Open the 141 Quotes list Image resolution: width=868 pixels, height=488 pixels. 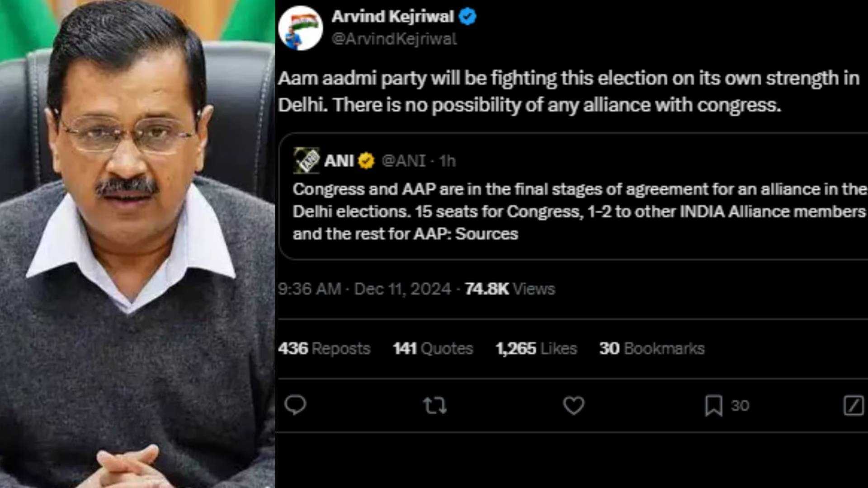coord(433,348)
